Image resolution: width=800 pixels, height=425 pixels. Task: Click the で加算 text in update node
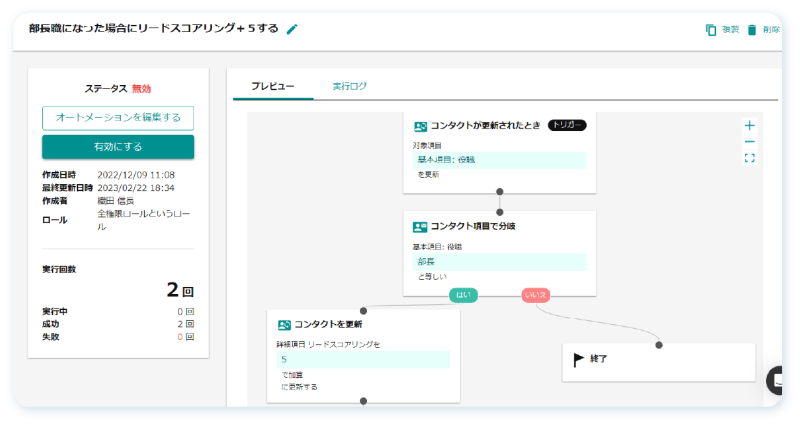click(x=292, y=375)
